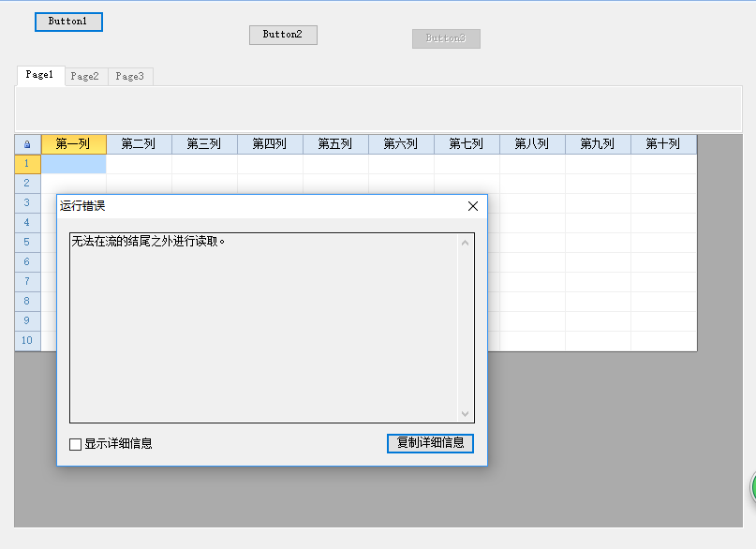Select the 第十列 column header
This screenshot has height=549, width=756.
point(663,144)
